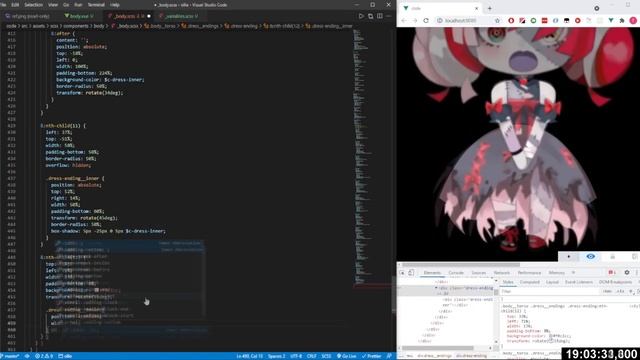Click the Chrome back arrow
Viewport: 640px width, 360px height.
coord(404,20)
